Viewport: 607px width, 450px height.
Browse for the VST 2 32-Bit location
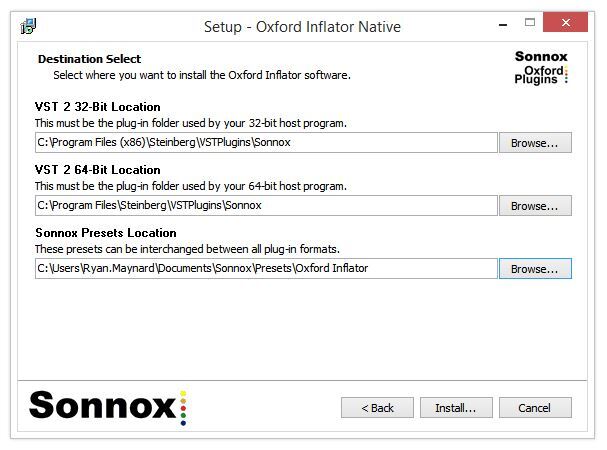[535, 143]
